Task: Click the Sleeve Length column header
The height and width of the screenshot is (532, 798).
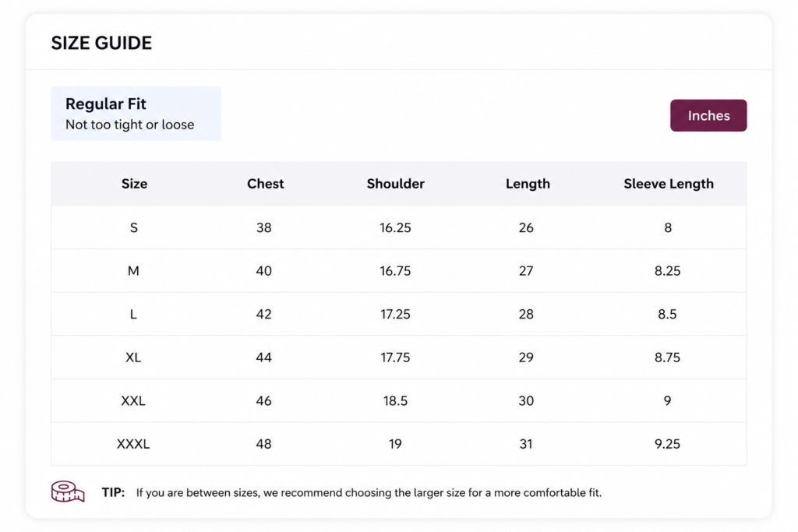Action: [668, 184]
